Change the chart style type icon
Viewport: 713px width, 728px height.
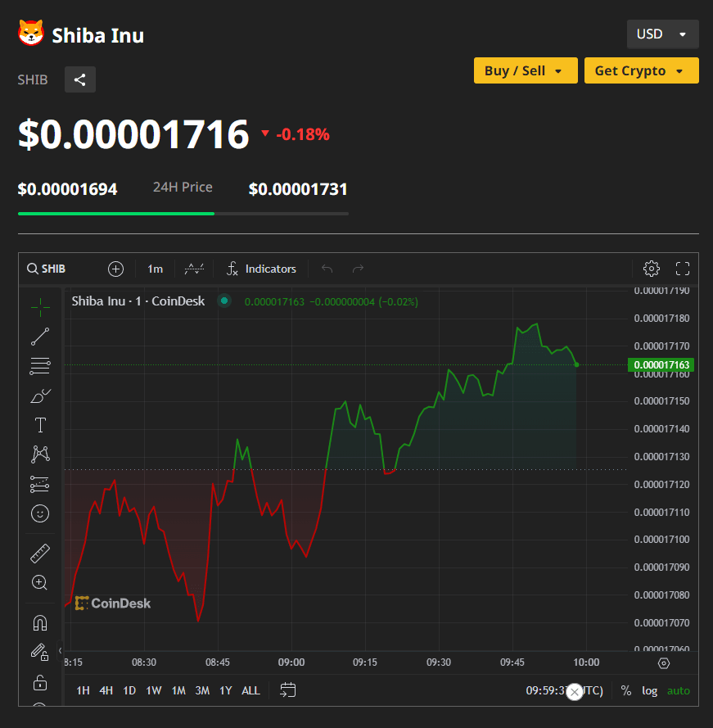pyautogui.click(x=194, y=269)
